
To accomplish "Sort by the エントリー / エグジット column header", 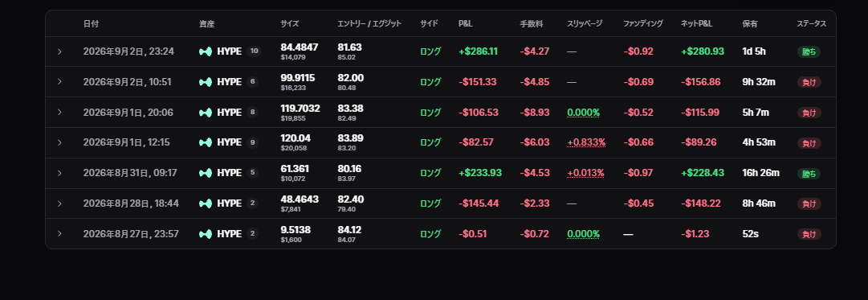I will (369, 24).
